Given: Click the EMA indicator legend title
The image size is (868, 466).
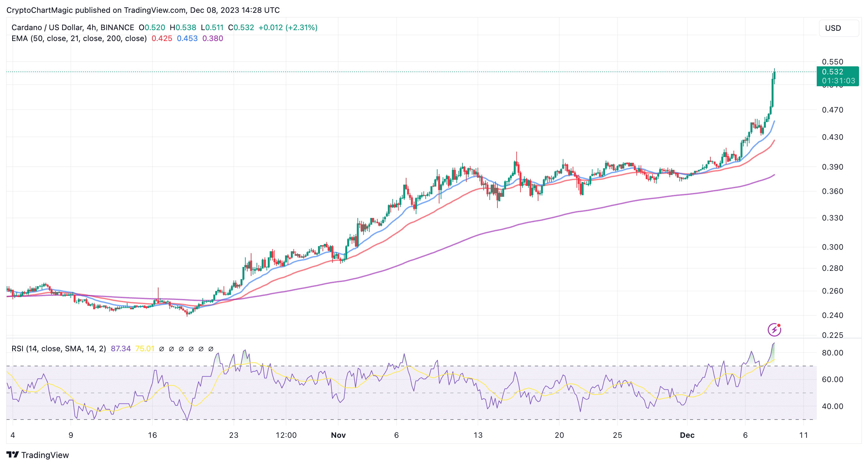Looking at the screenshot, I should point(79,38).
